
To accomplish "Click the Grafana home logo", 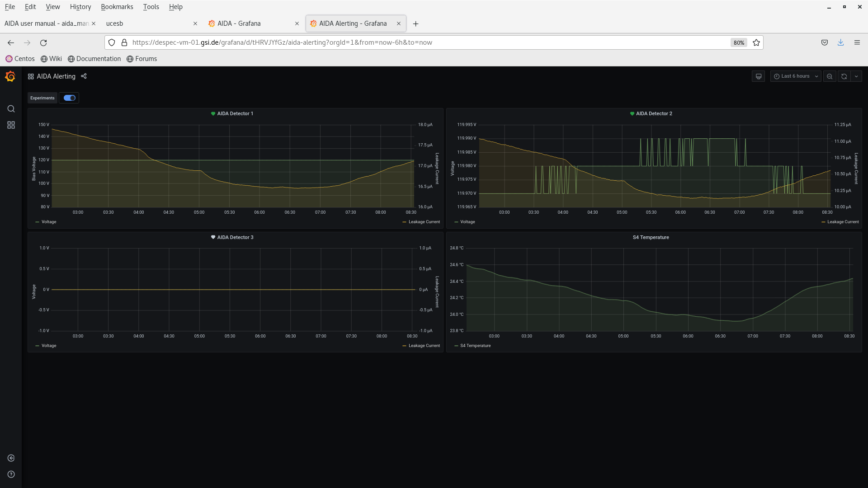I will coord(10,76).
